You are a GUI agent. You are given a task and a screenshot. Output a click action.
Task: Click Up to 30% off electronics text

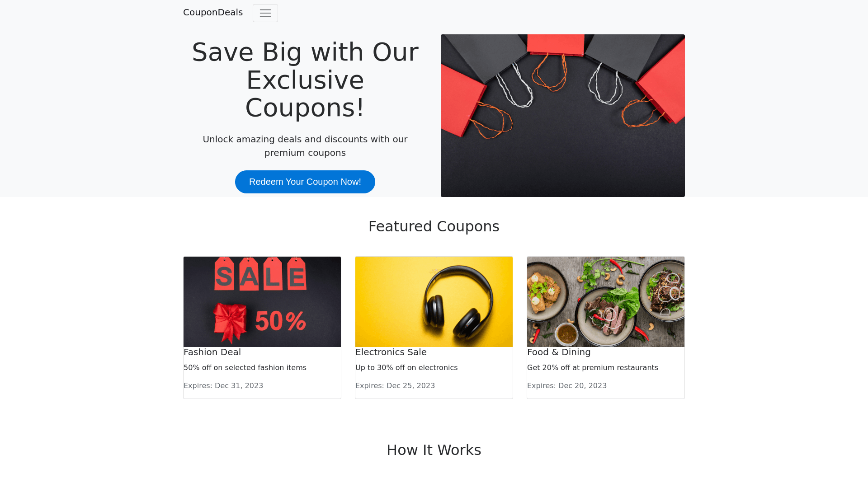pos(406,368)
